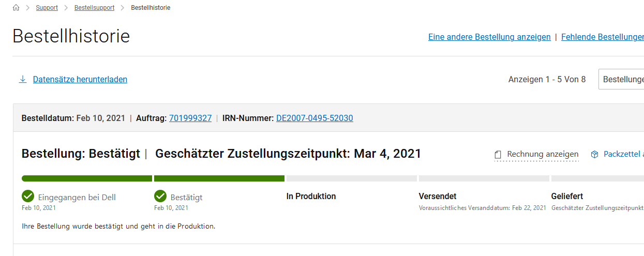Go to Support in breadcrumb

pyautogui.click(x=47, y=8)
